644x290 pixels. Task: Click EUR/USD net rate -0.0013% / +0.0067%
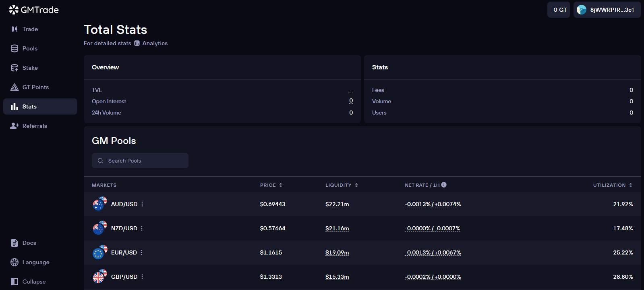(433, 252)
